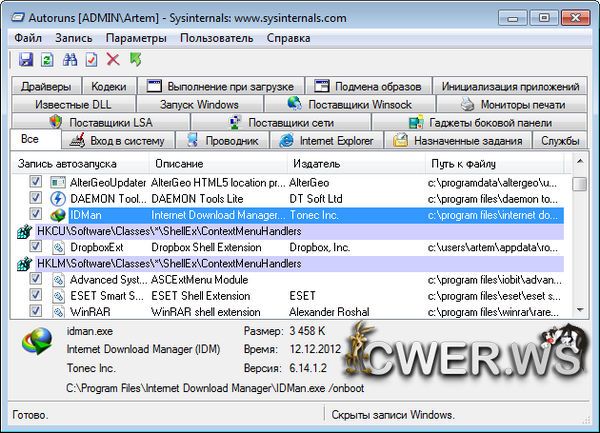This screenshot has width=600, height=433.
Task: Switch to the Internet Explorer tab
Action: [x=326, y=141]
